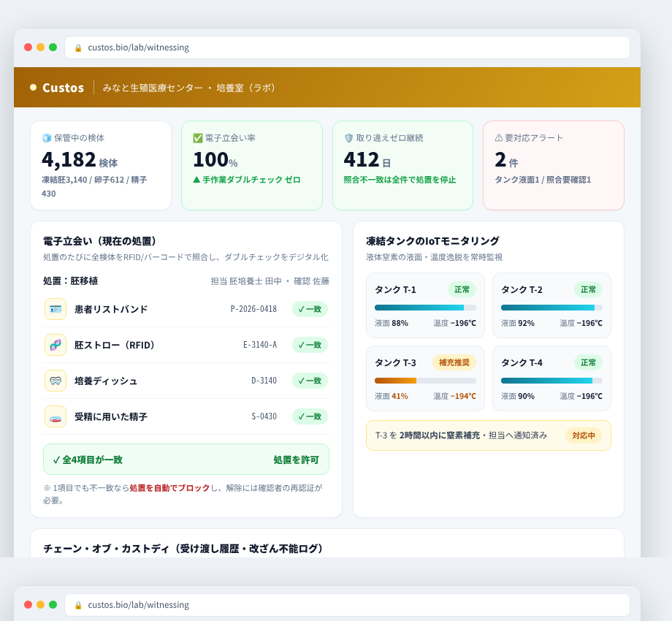
Task: Click タンク T-4 title
Action: click(522, 362)
